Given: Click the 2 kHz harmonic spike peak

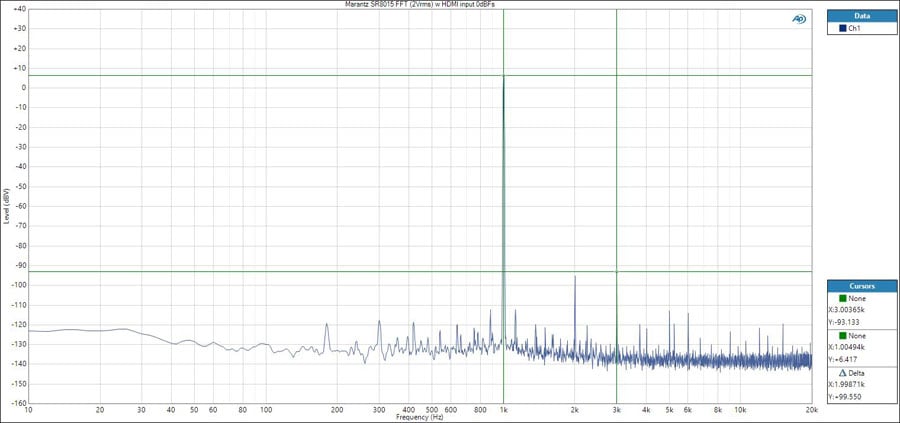Looking at the screenshot, I should tap(575, 277).
